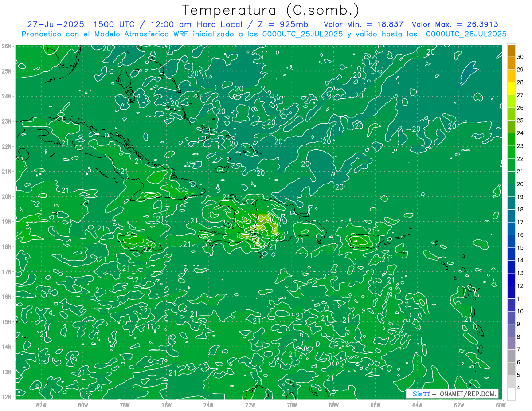Click the "23N" latitude label
The height and width of the screenshot is (411, 532).
click(6, 121)
